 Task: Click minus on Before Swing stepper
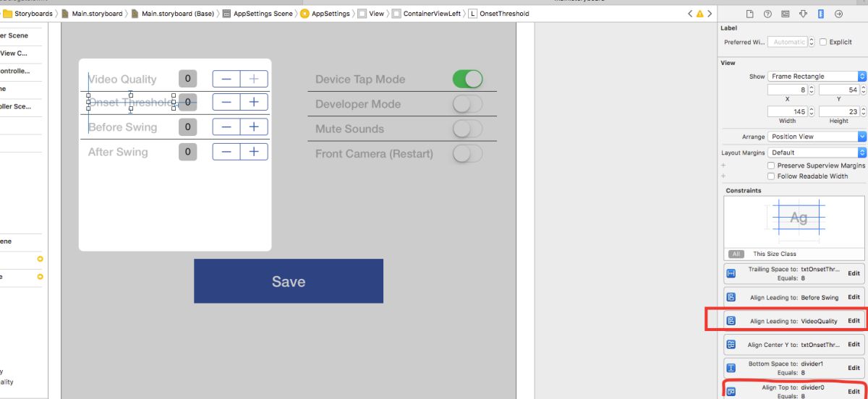click(226, 126)
